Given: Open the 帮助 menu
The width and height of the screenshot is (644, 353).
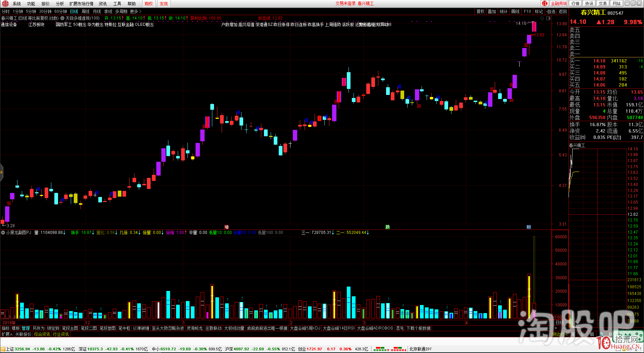Looking at the screenshot, I should pos(131,4).
